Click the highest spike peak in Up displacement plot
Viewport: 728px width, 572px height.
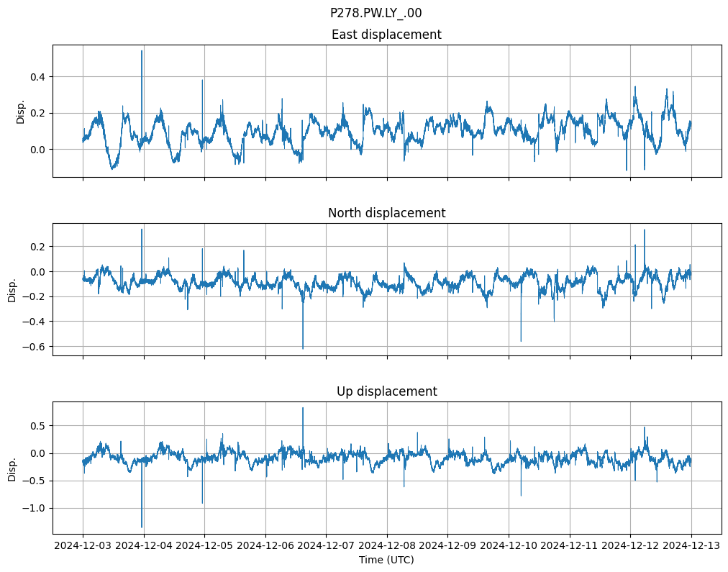[303, 408]
